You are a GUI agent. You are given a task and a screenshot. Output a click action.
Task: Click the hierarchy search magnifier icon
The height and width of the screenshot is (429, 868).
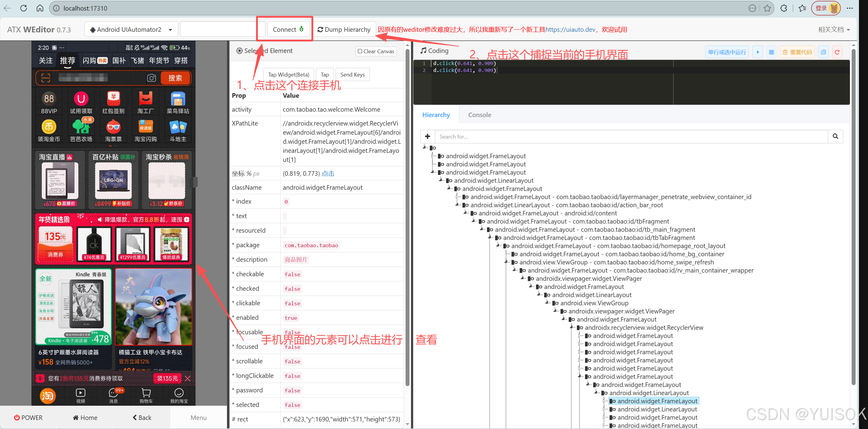pyautogui.click(x=835, y=136)
